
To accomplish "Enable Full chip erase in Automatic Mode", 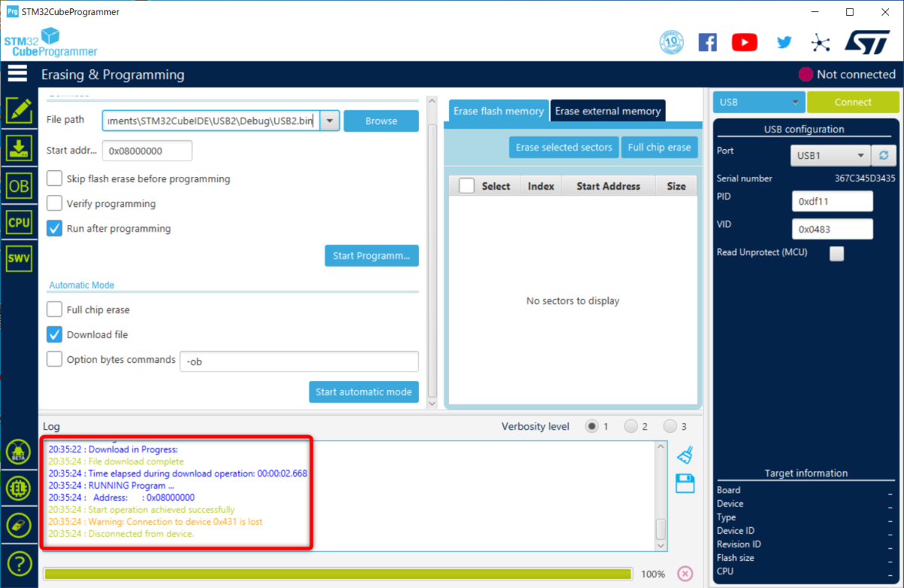I will click(x=54, y=309).
